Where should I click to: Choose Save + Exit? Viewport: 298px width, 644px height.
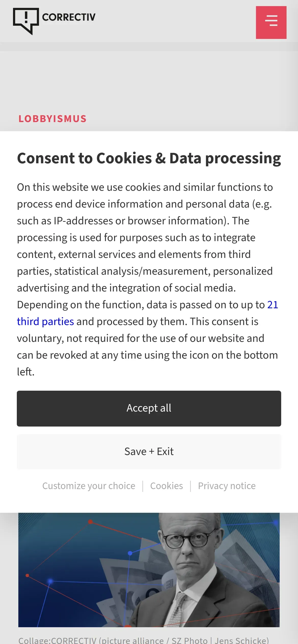point(149,452)
